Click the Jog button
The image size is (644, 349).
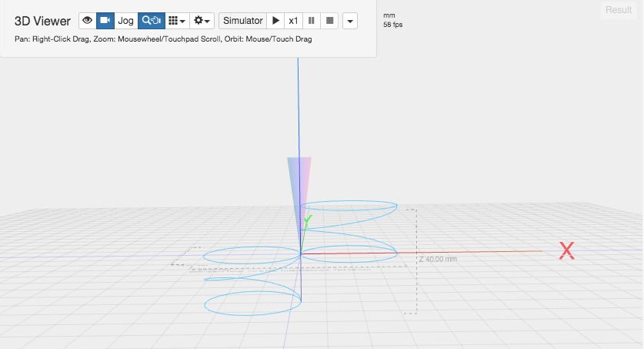click(125, 21)
